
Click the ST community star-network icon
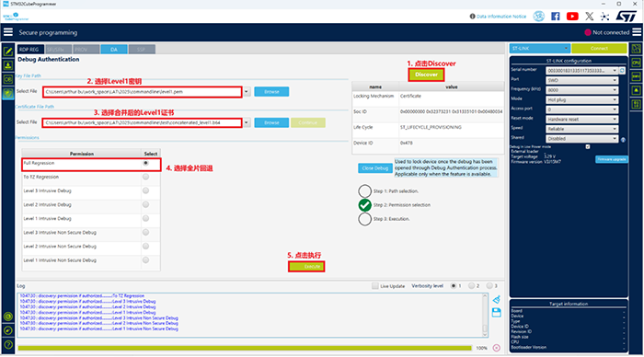tap(604, 17)
